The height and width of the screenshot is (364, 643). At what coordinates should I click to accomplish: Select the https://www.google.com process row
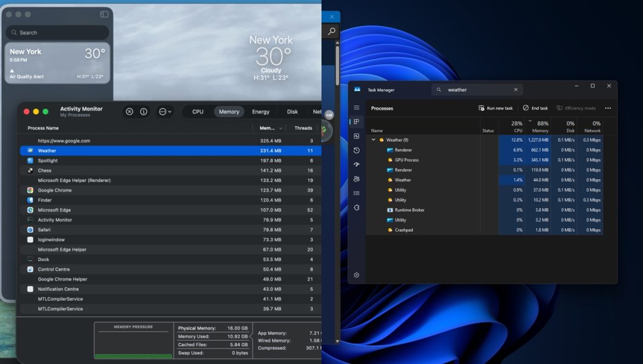pyautogui.click(x=170, y=141)
